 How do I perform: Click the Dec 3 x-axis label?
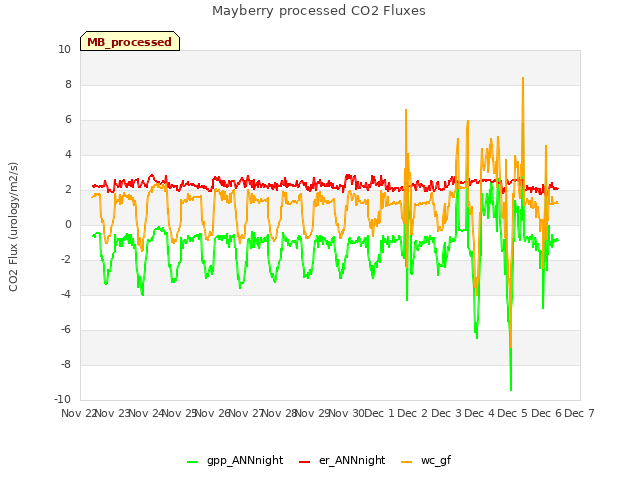[x=446, y=413]
